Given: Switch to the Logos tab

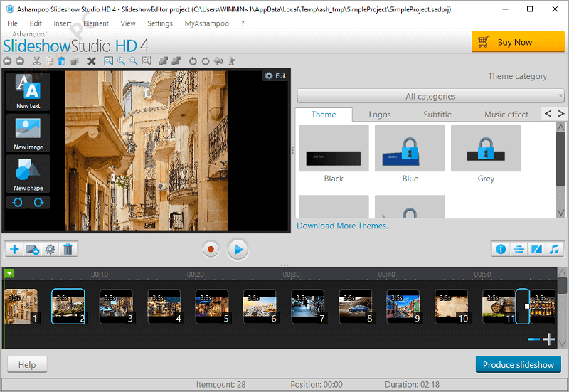Looking at the screenshot, I should coord(380,115).
